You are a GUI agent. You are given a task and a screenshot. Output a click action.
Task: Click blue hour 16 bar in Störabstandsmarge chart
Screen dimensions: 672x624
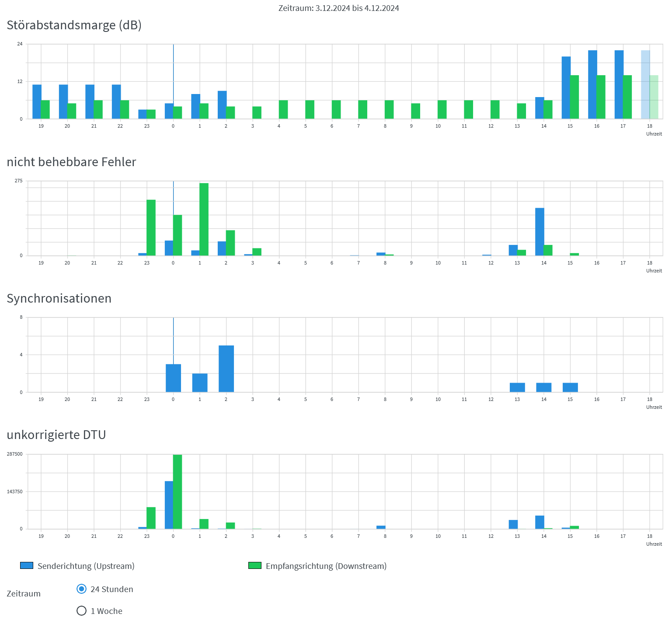pos(592,84)
